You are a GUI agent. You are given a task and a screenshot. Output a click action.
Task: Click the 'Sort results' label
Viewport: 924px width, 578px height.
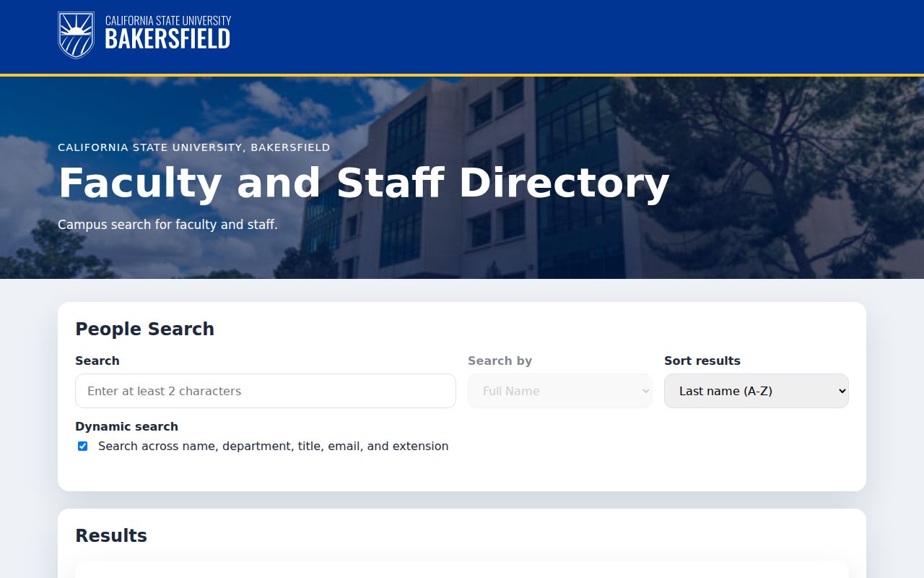[702, 361]
